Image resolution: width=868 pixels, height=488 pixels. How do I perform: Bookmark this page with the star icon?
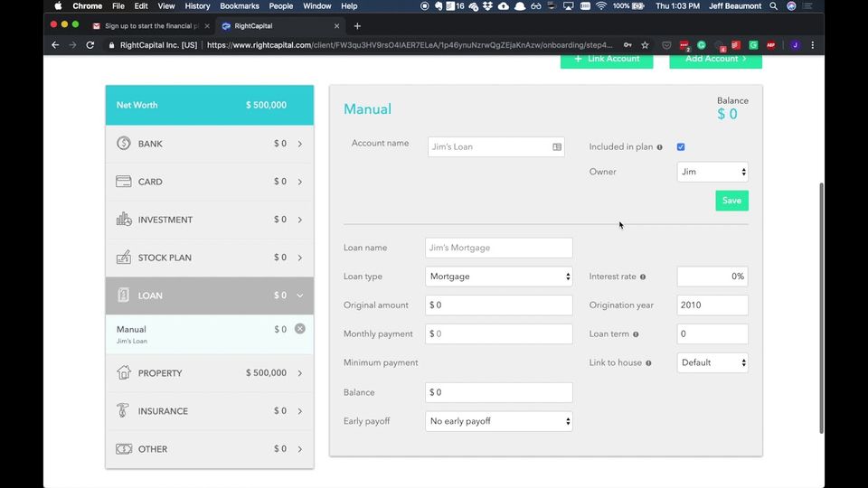click(x=645, y=45)
